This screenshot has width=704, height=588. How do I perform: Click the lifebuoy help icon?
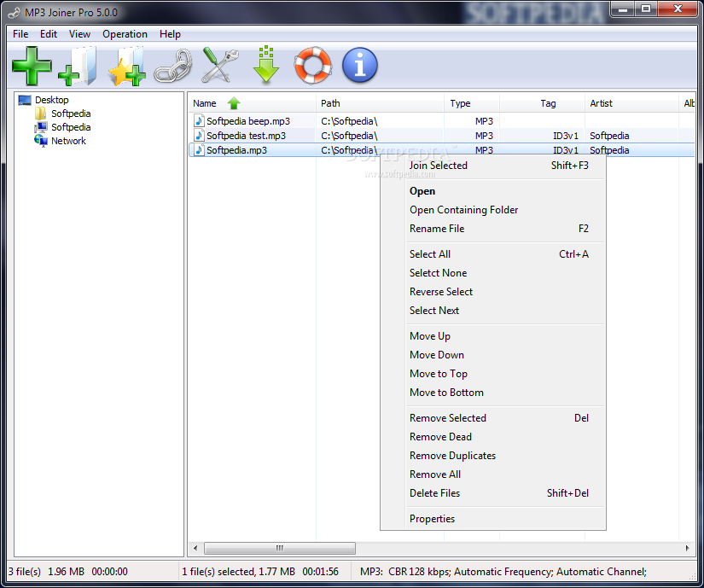point(313,65)
